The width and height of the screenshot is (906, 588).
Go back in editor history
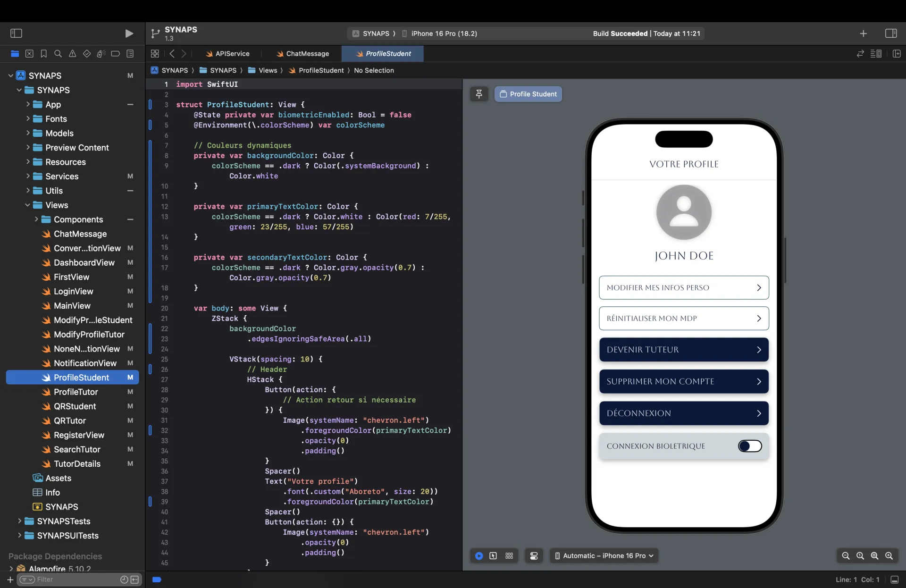pos(172,54)
